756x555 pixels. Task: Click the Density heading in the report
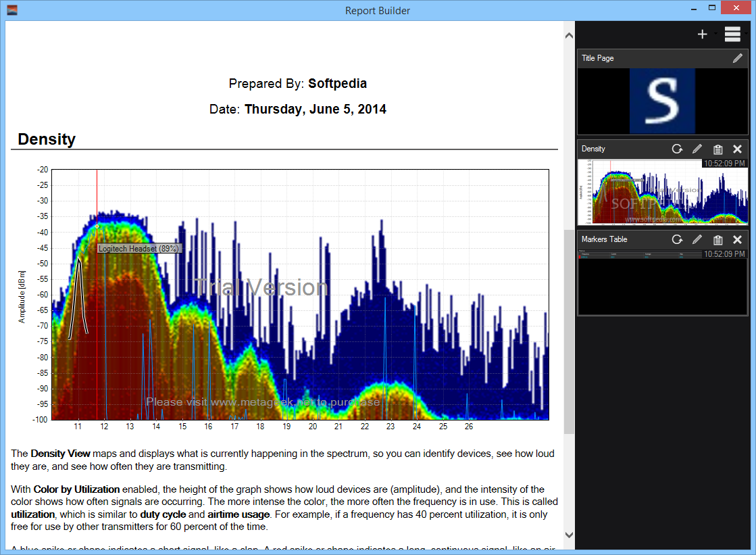pos(47,139)
